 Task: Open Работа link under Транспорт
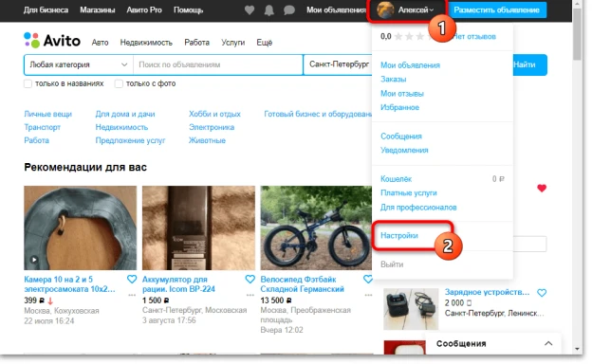click(36, 140)
